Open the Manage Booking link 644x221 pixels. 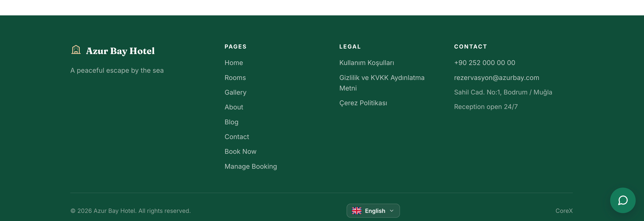(x=250, y=167)
